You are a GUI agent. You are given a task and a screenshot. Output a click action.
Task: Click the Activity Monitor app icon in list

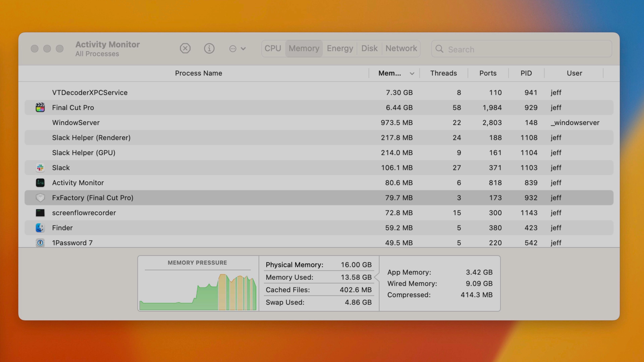coord(40,183)
